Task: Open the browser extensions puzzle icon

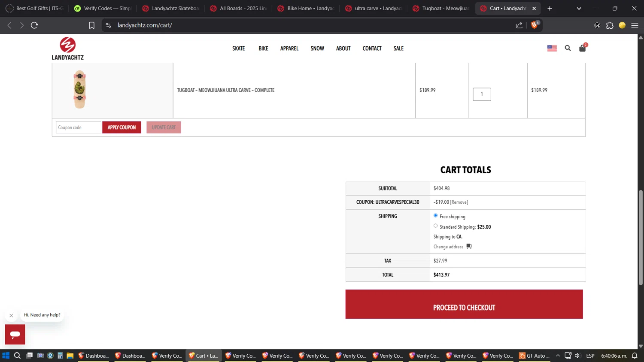Action: click(x=610, y=25)
